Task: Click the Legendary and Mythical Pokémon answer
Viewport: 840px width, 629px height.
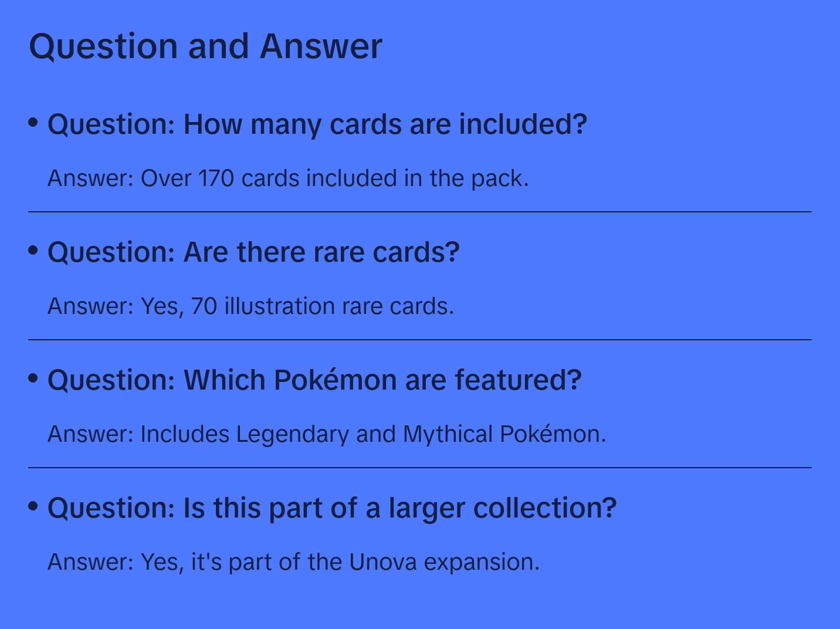Action: pos(326,434)
